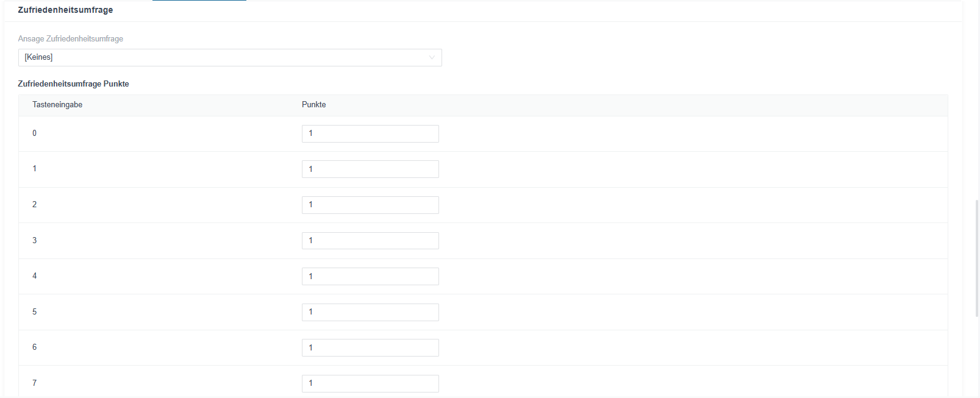The width and height of the screenshot is (980, 398).
Task: Click the Tasteneingabe column header
Action: pos(57,105)
